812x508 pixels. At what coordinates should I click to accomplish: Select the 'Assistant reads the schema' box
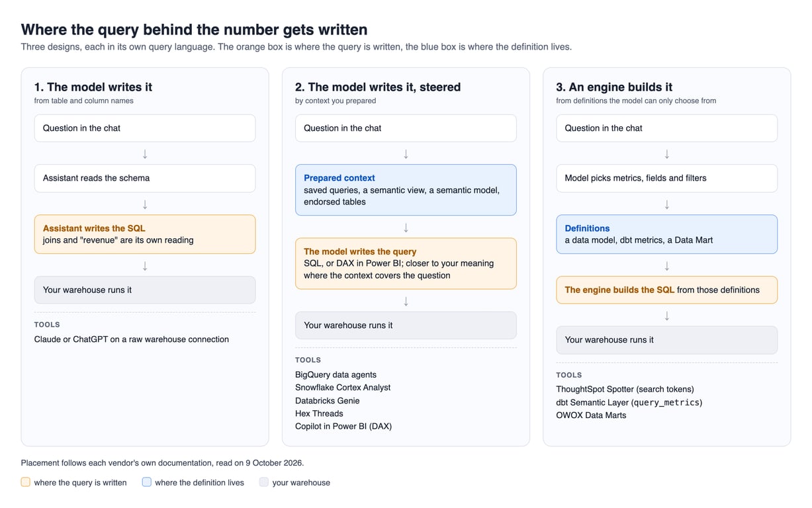point(145,178)
